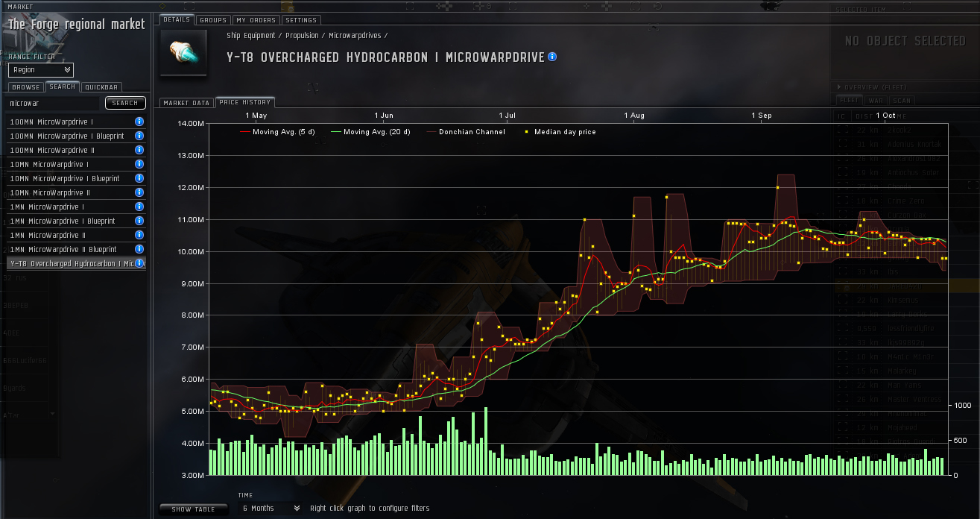Viewport: 980px width, 519px height.
Task: Show info for Y-T8 Overcharged Hydrocarbon search result
Action: tap(139, 263)
